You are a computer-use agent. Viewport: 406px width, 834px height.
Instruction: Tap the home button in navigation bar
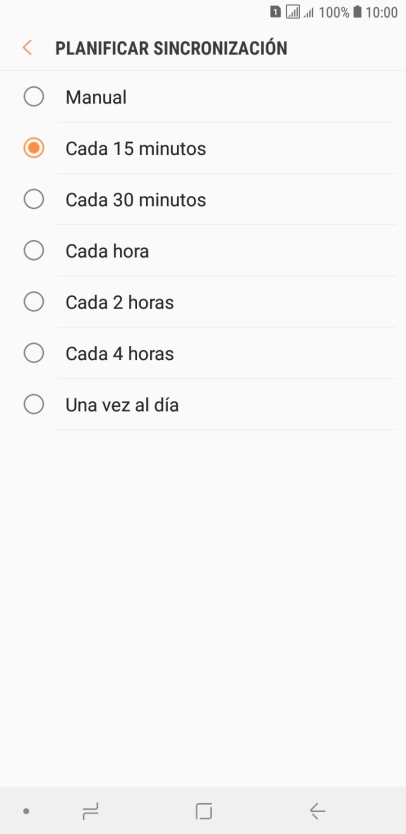(203, 811)
